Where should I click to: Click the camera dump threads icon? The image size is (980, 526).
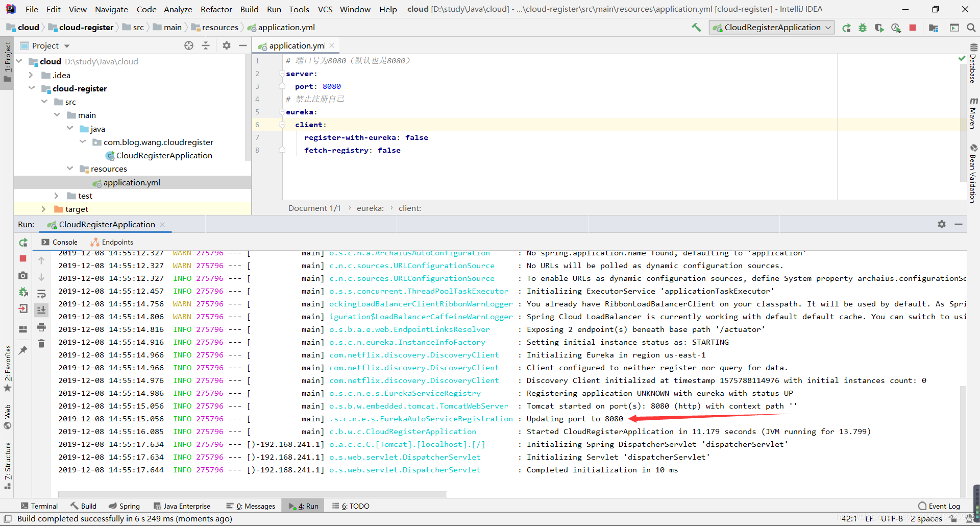[x=23, y=275]
